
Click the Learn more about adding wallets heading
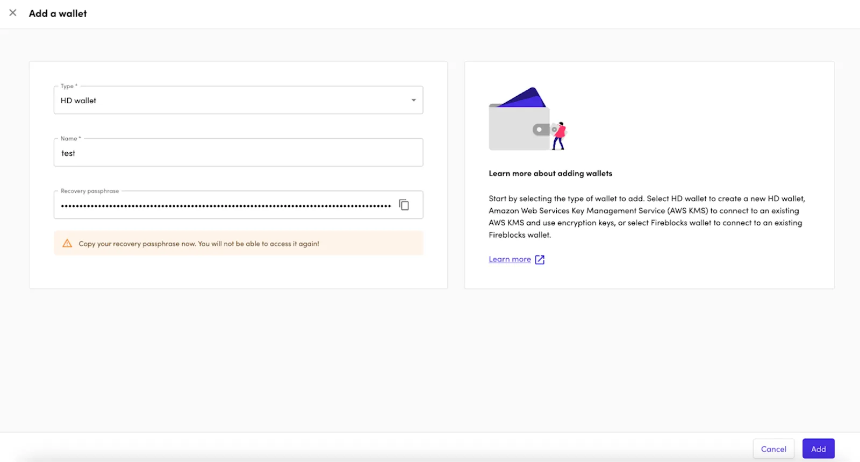point(550,173)
